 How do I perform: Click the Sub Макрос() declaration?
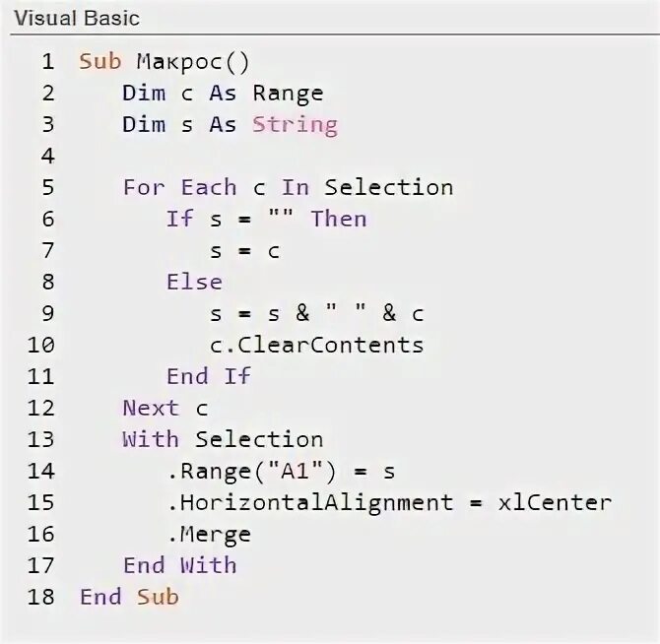click(165, 62)
